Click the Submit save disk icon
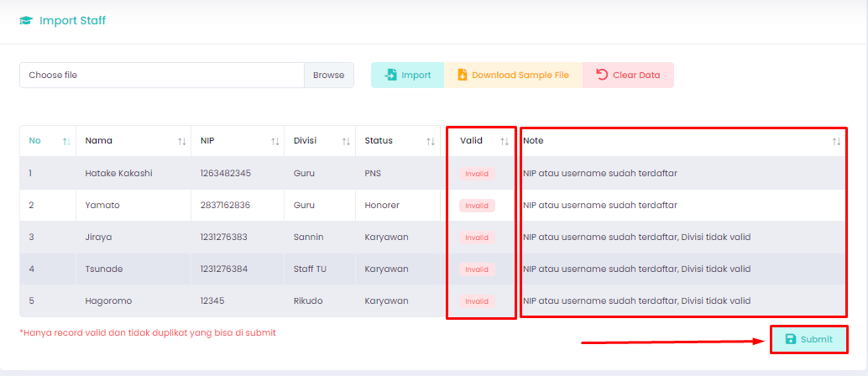 click(791, 339)
